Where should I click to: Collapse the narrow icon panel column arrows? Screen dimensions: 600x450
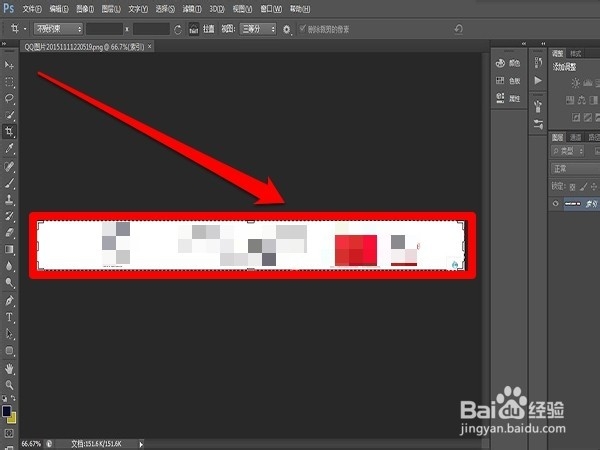point(524,44)
